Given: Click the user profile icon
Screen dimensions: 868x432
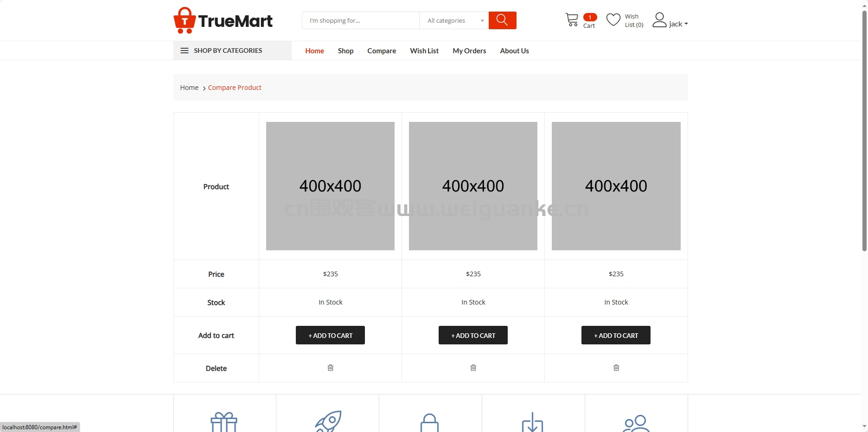Looking at the screenshot, I should click(659, 20).
